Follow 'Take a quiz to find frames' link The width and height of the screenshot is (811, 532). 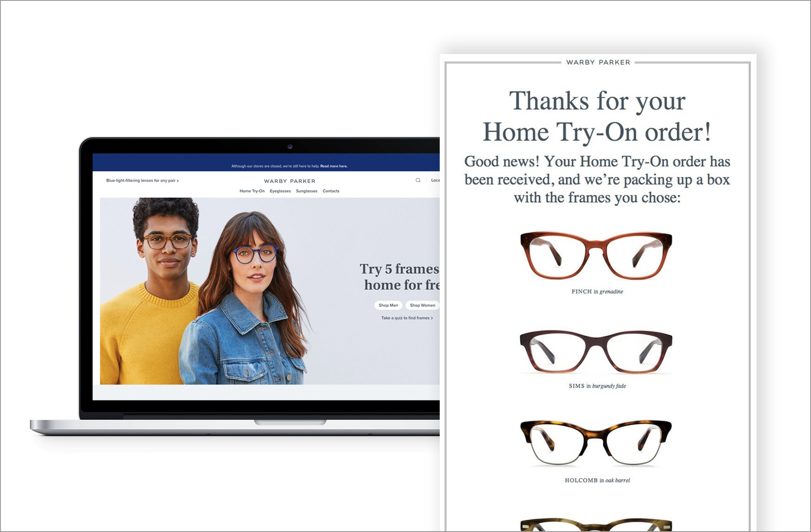[x=407, y=318]
